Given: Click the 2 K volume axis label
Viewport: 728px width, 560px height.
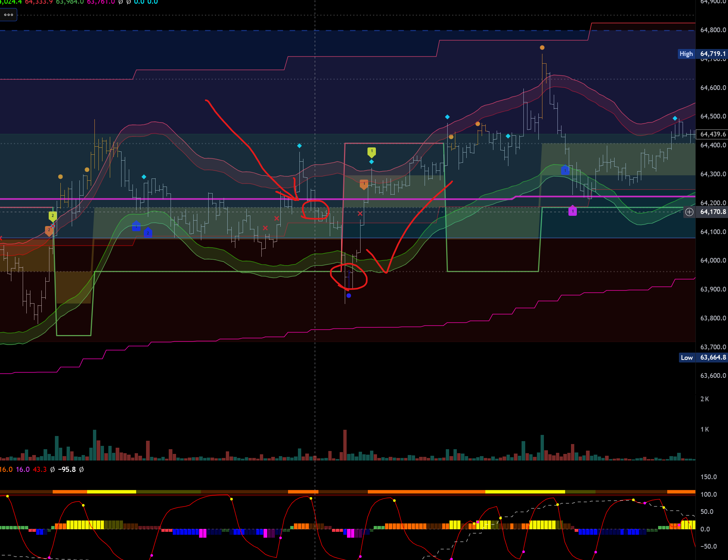Looking at the screenshot, I should [x=705, y=399].
